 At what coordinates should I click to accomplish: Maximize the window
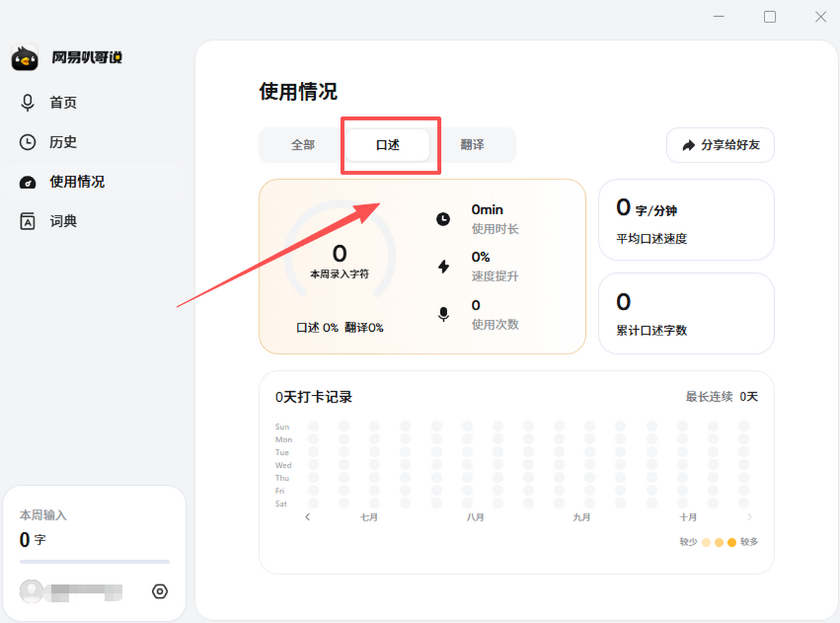coord(770,17)
